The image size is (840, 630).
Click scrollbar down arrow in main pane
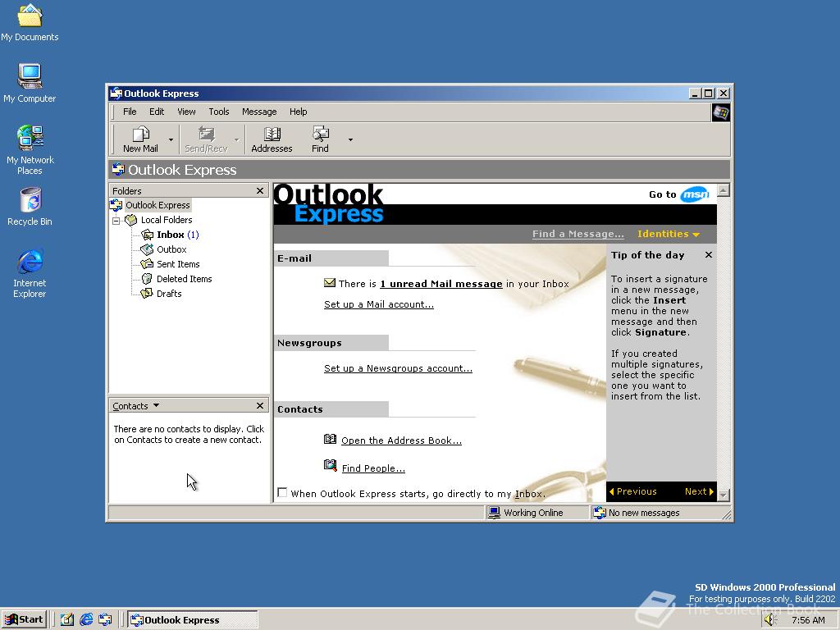(724, 495)
